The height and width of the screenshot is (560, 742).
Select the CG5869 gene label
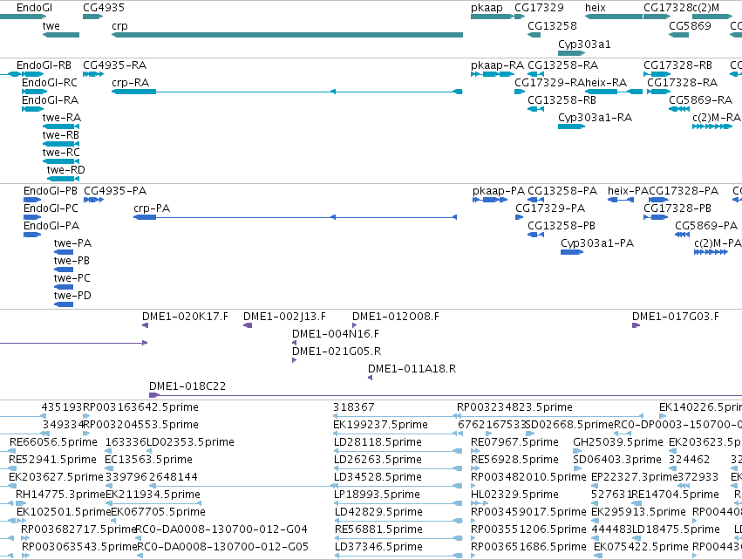690,26
